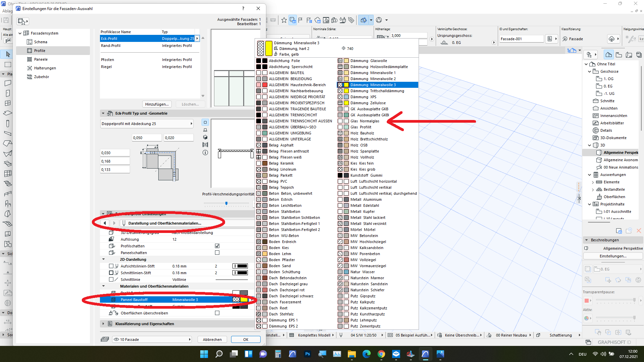Click the Hinzufügen button

157,104
